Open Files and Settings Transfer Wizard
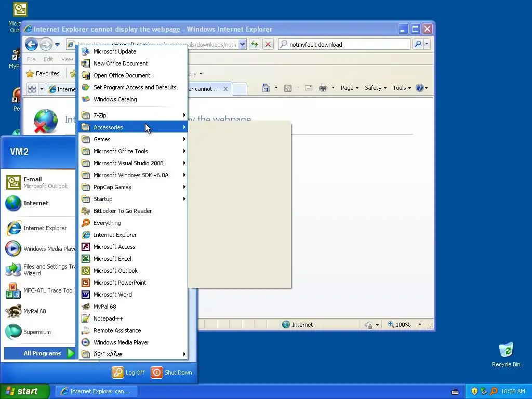Image resolution: width=532 pixels, height=399 pixels. [39, 270]
